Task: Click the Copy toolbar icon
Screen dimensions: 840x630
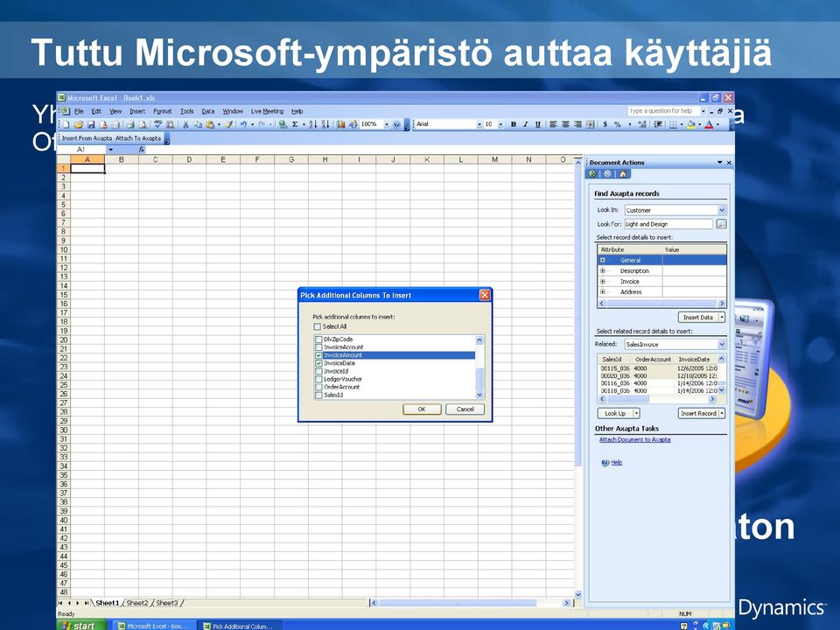Action: pos(198,124)
